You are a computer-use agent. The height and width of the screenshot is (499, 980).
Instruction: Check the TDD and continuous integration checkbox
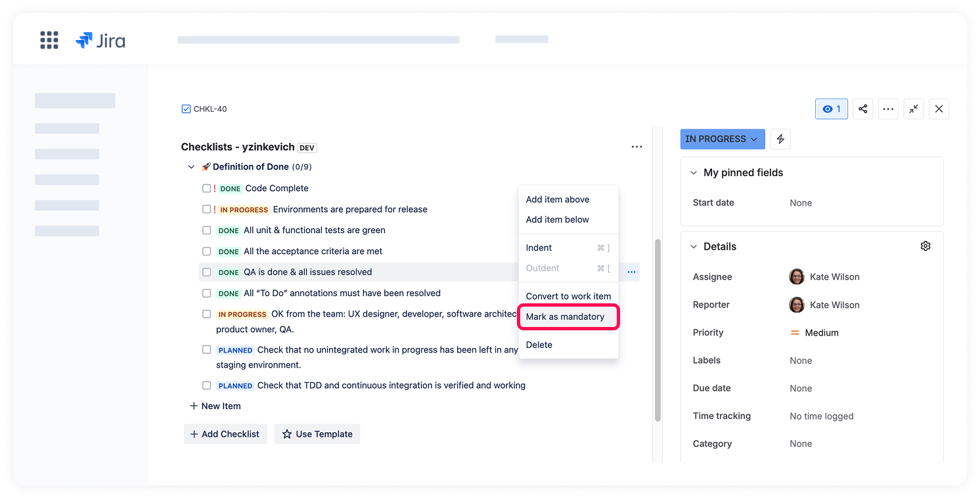coord(206,385)
